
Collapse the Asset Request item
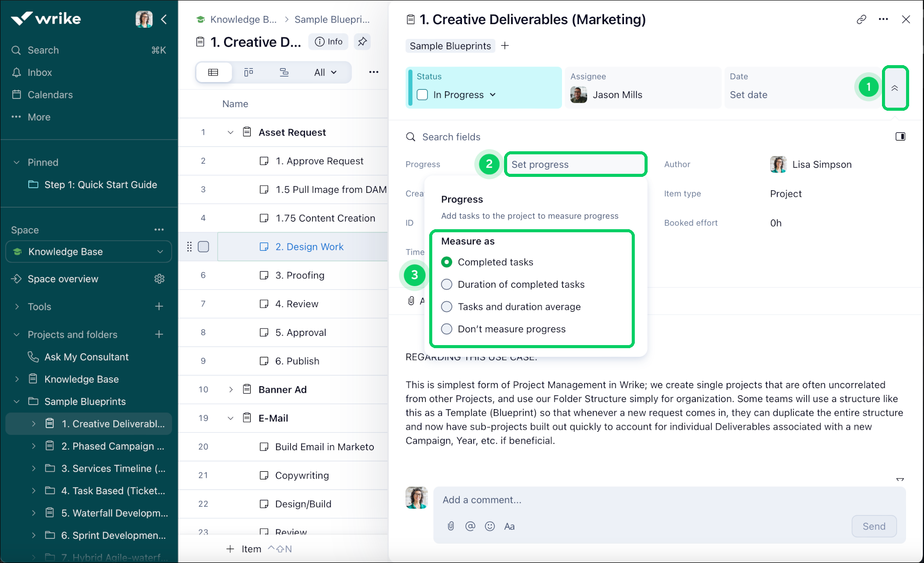click(230, 132)
